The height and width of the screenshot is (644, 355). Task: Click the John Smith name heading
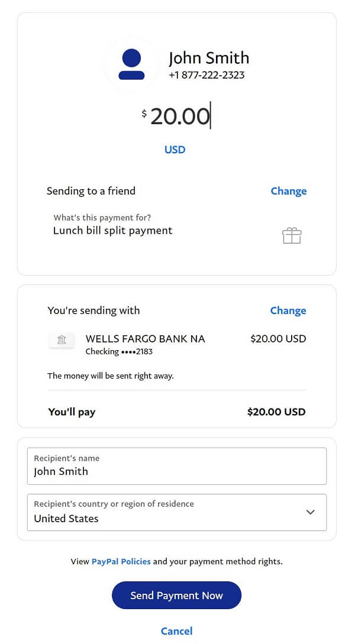pyautogui.click(x=209, y=58)
